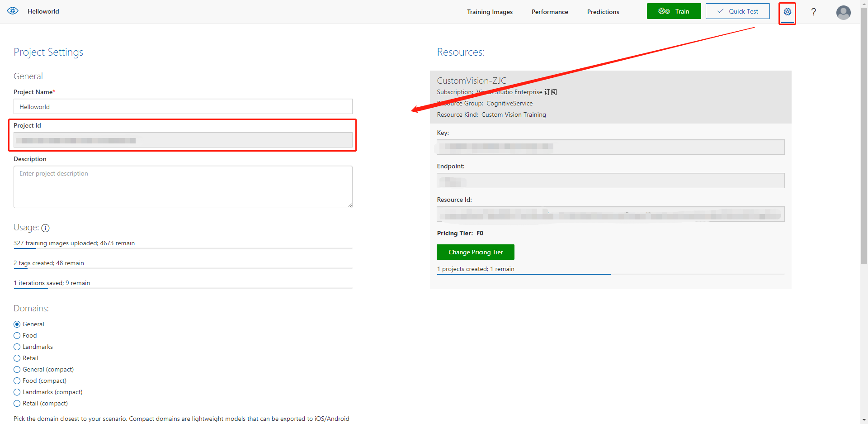The image size is (868, 424).
Task: Click the page vertical scrollbar
Action: pos(864,136)
